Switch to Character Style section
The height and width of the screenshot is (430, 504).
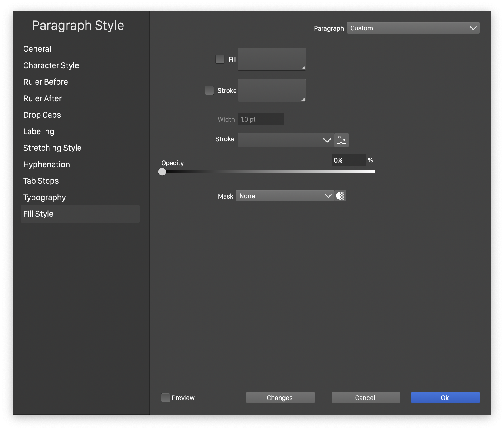(51, 65)
